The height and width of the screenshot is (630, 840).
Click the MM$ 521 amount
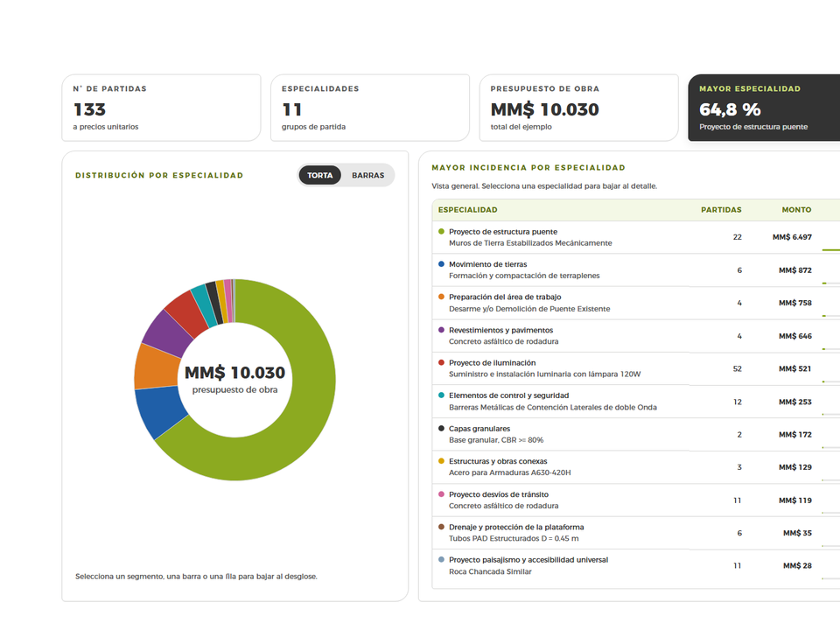click(795, 369)
